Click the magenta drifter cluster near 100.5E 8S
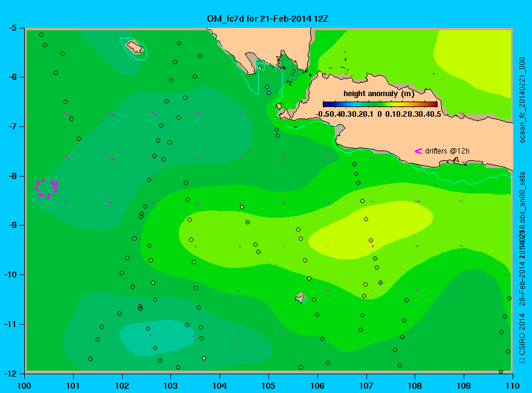 click(x=47, y=189)
